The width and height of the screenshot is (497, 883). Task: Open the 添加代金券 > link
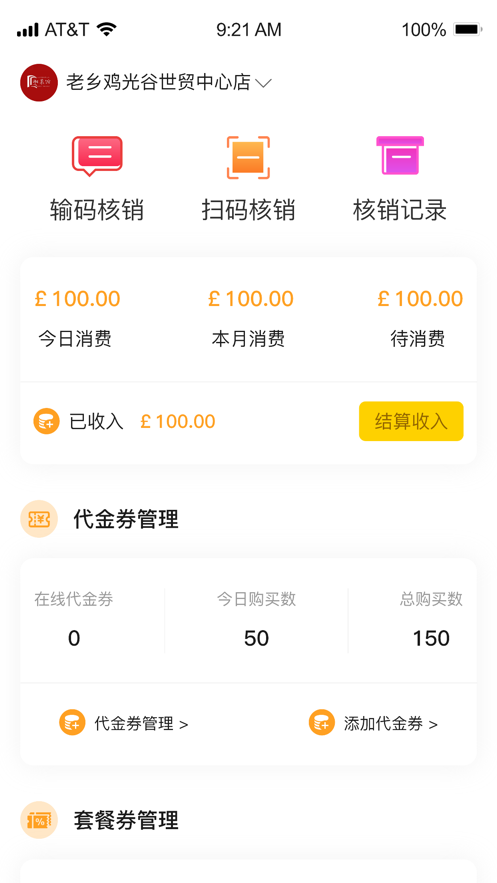(391, 724)
